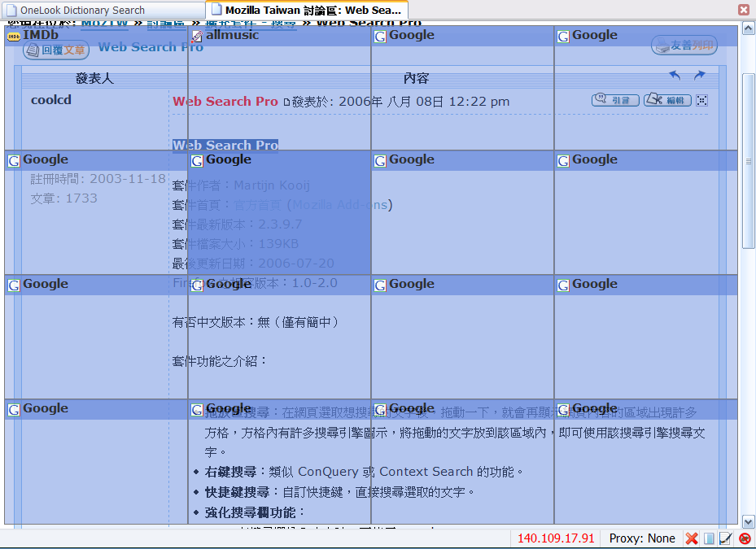The height and width of the screenshot is (549, 756).
Task: Click the red X icon in status bar
Action: point(692,538)
